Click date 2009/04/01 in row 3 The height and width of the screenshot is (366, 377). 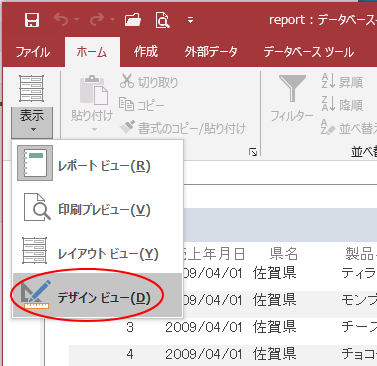(x=204, y=327)
